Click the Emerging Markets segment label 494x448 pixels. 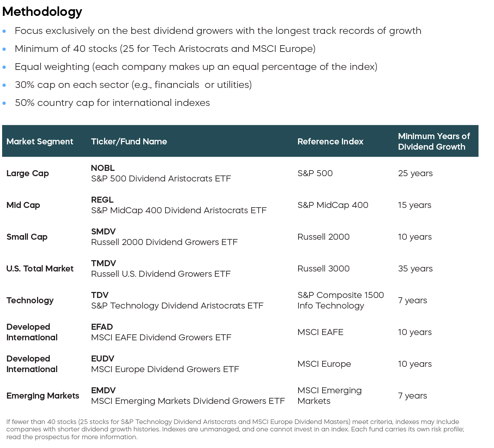(x=43, y=396)
